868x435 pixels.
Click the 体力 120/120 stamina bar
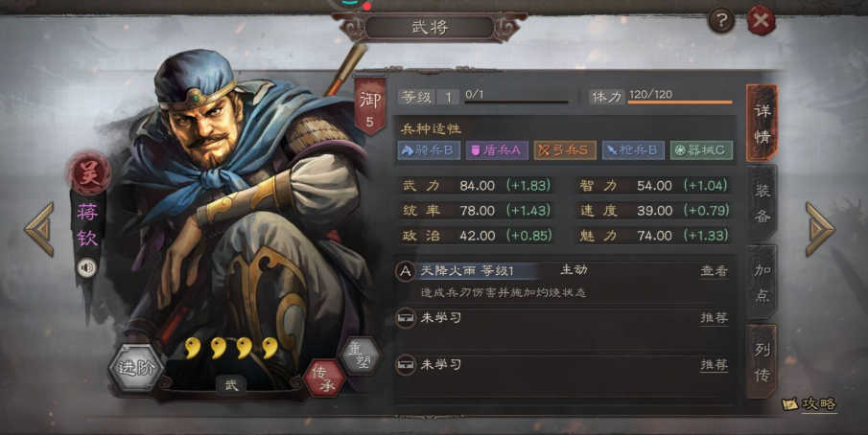(661, 97)
